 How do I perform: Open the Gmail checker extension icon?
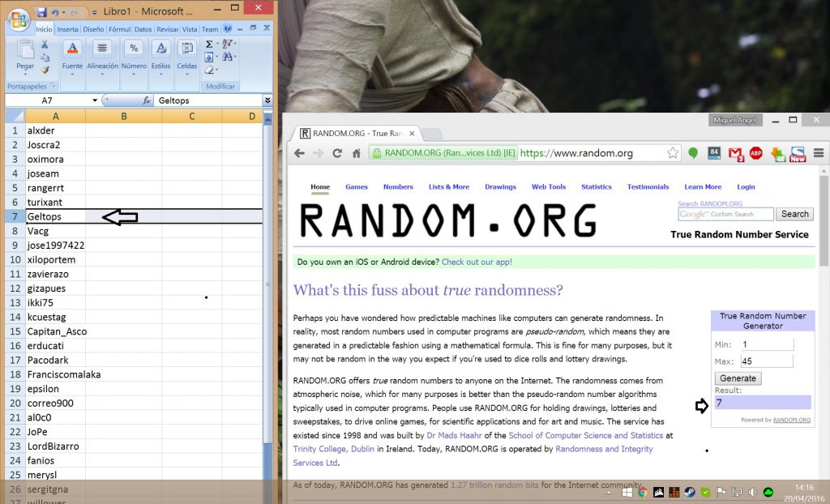pos(735,153)
